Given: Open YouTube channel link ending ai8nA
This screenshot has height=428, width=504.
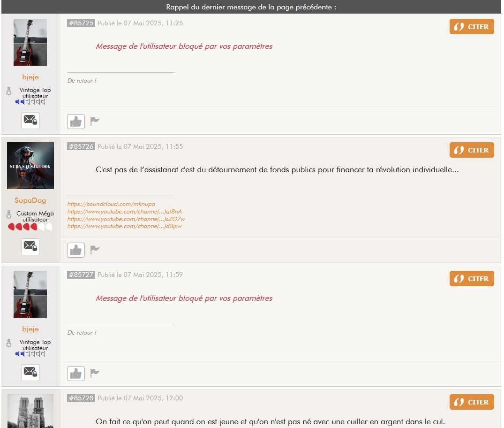Looking at the screenshot, I should tap(124, 212).
